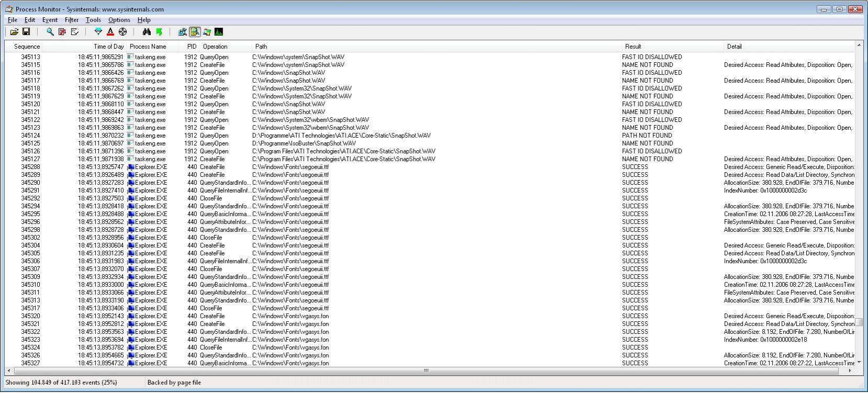Click the Operation column header
The image size is (868, 393).
[226, 47]
